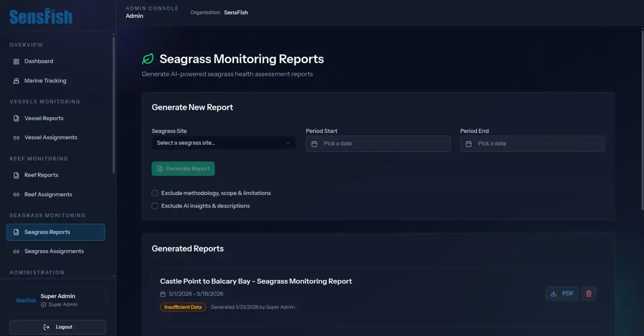
Task: Open Vessel Reports from sidebar
Action: pos(56,119)
